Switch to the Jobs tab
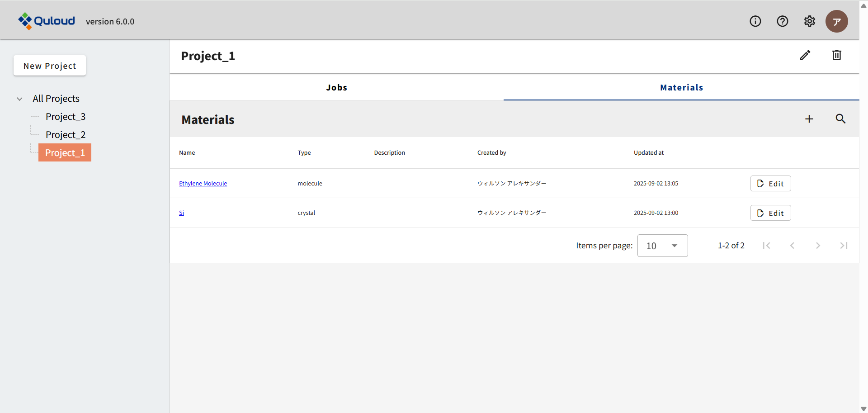 (336, 88)
